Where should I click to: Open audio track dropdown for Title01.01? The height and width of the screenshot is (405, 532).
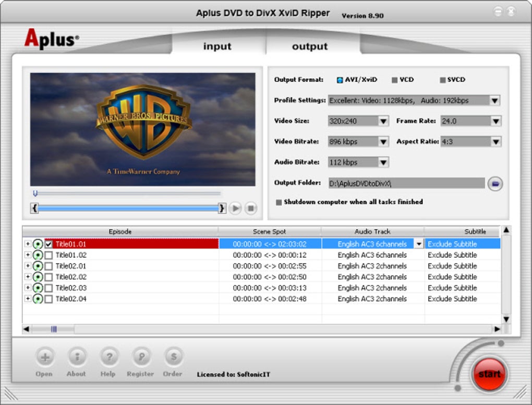click(419, 244)
